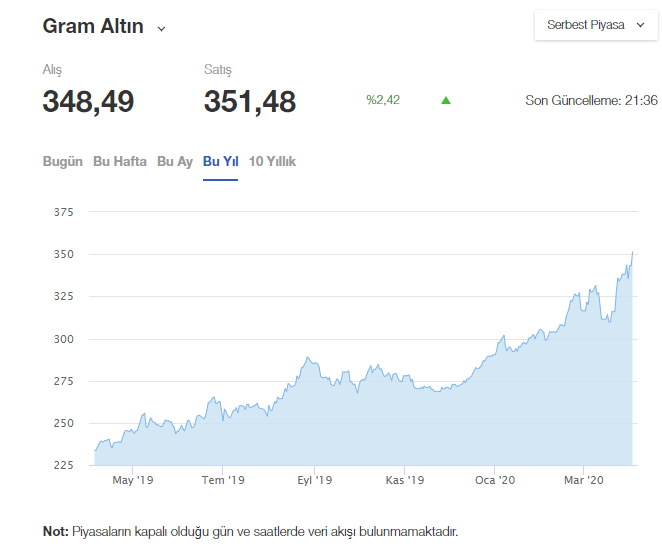Click the Satış price 351,48

click(x=249, y=101)
